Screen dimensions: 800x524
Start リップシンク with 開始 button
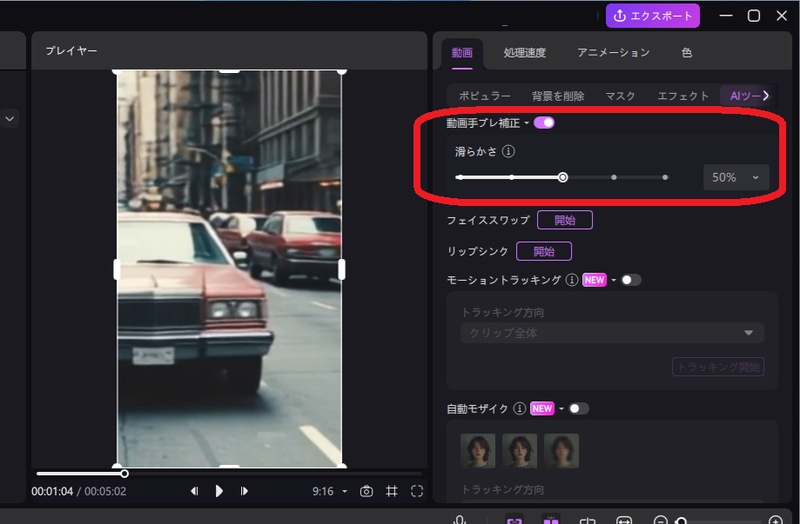pos(544,251)
